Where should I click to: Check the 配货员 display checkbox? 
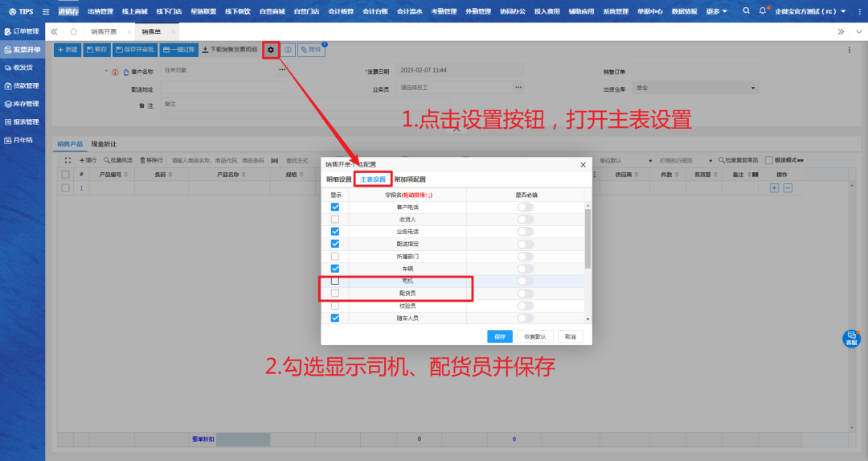(x=335, y=294)
